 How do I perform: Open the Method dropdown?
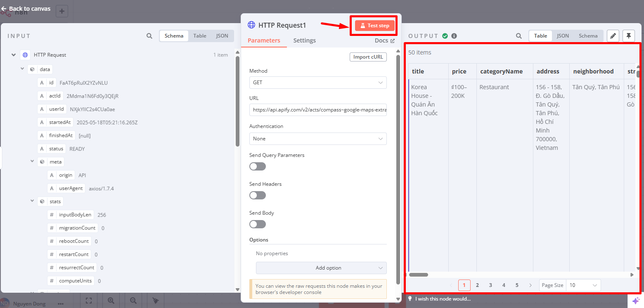point(318,83)
